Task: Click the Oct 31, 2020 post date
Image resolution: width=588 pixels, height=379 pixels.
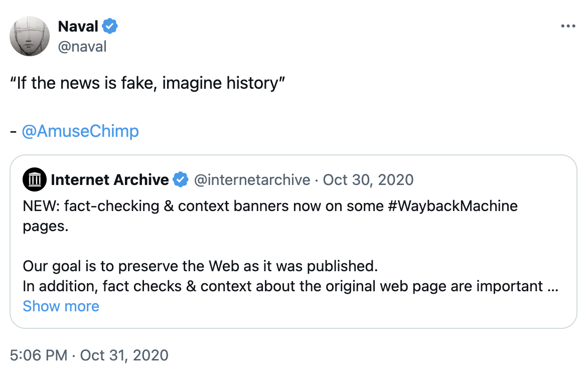Action: (124, 355)
